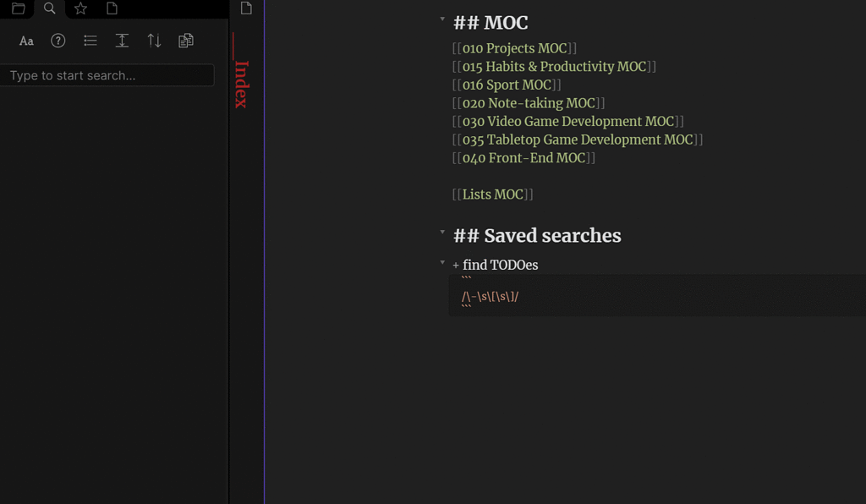
Task: Switch to the search panel icon
Action: coord(48,8)
